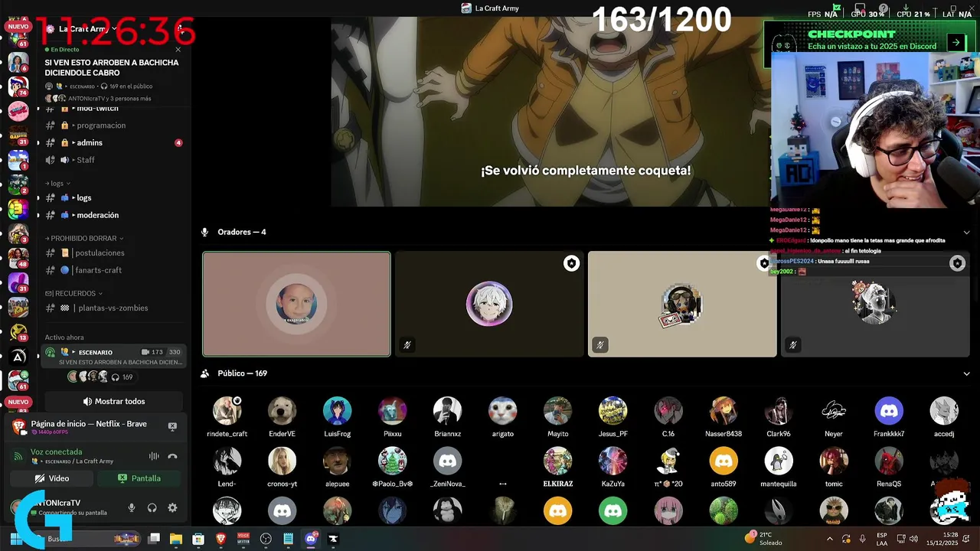Click the muted mic icon on the beige speaker tile

point(600,345)
